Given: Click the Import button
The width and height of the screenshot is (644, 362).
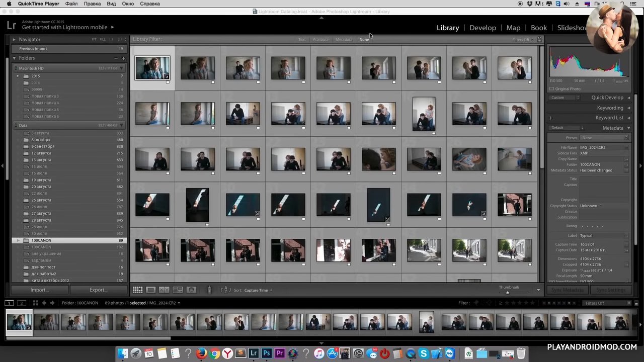Looking at the screenshot, I should pos(40,290).
